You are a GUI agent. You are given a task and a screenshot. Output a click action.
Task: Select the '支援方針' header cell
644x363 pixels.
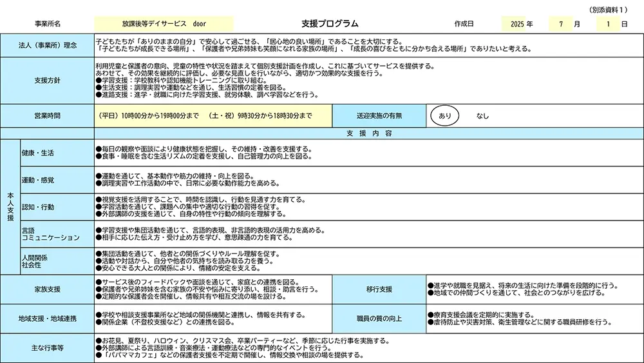tap(48, 81)
